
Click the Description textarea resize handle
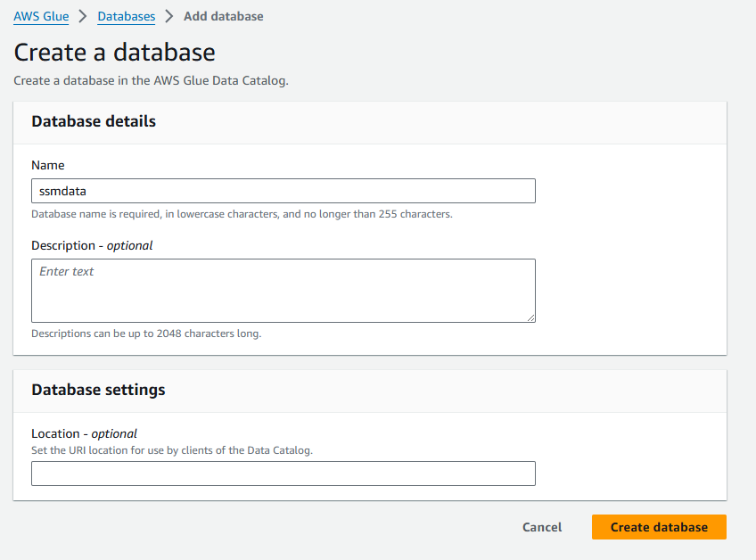530,317
